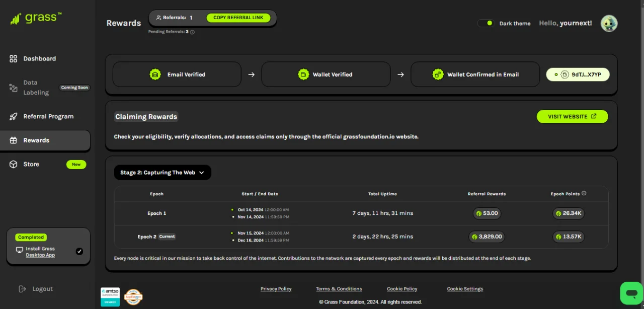Open the Terms & Conditions link
Viewport: 644px width, 309px height.
(x=339, y=289)
